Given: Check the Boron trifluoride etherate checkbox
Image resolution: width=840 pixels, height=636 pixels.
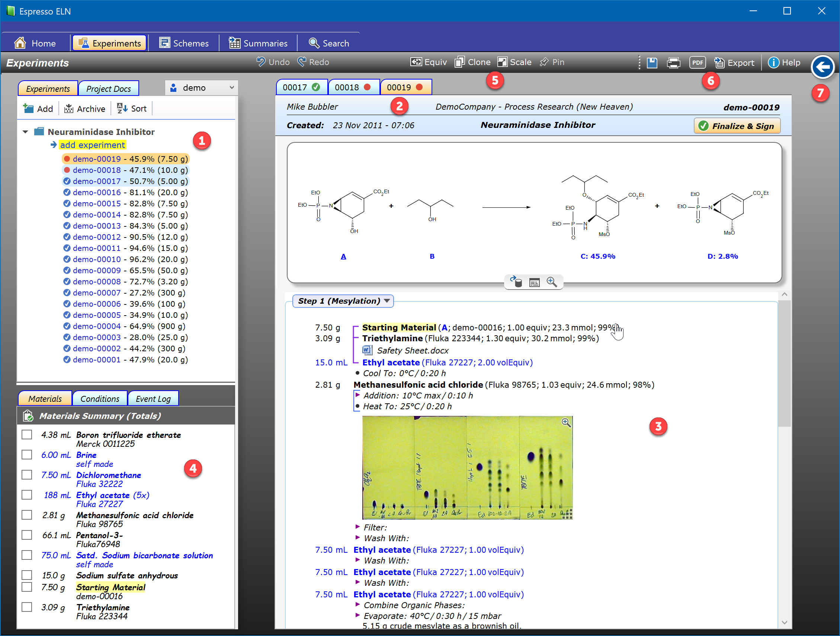Looking at the screenshot, I should (27, 435).
